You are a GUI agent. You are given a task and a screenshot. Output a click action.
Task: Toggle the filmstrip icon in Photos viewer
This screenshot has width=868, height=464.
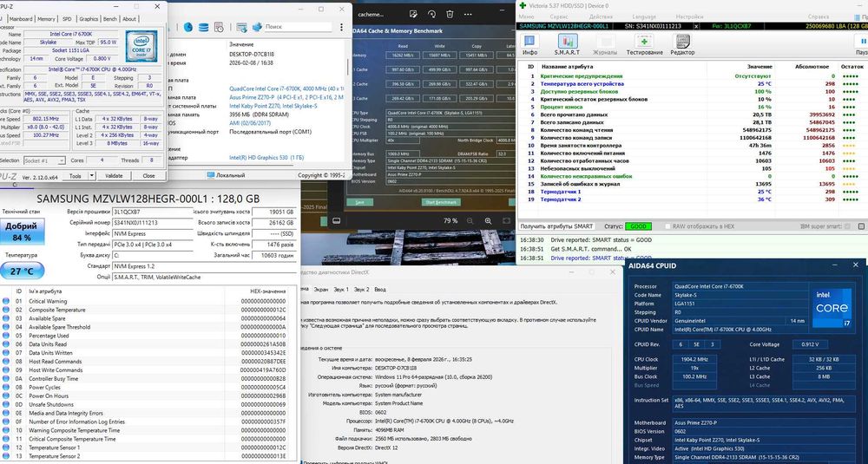[336, 220]
